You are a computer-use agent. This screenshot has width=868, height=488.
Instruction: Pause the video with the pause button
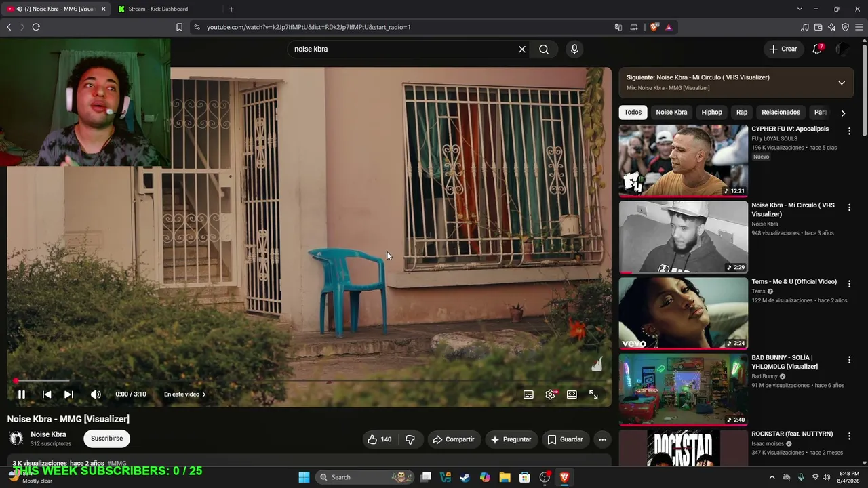pyautogui.click(x=21, y=394)
